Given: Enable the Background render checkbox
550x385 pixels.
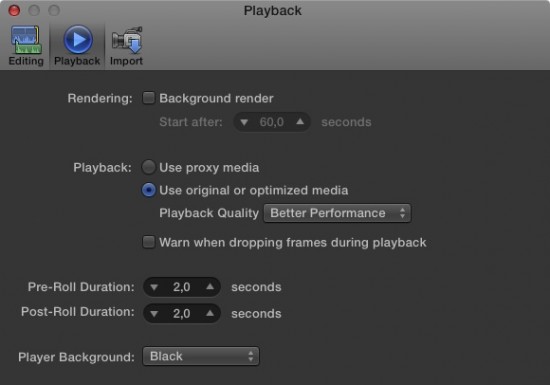Looking at the screenshot, I should point(148,98).
